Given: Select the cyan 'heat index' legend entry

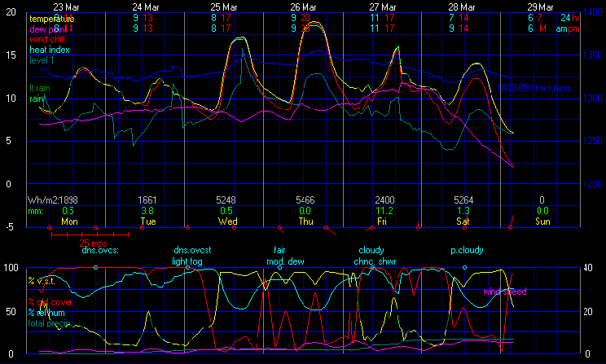Looking at the screenshot, I should tap(50, 50).
